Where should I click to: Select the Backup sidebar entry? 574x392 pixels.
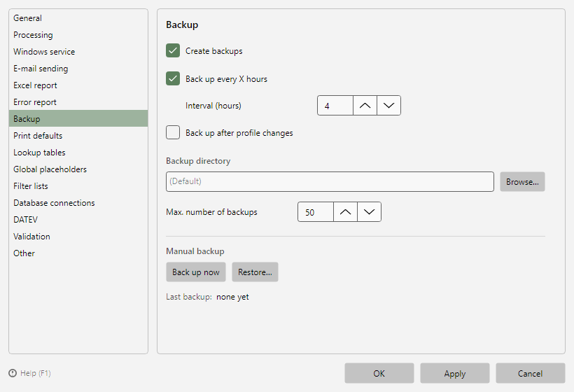78,118
